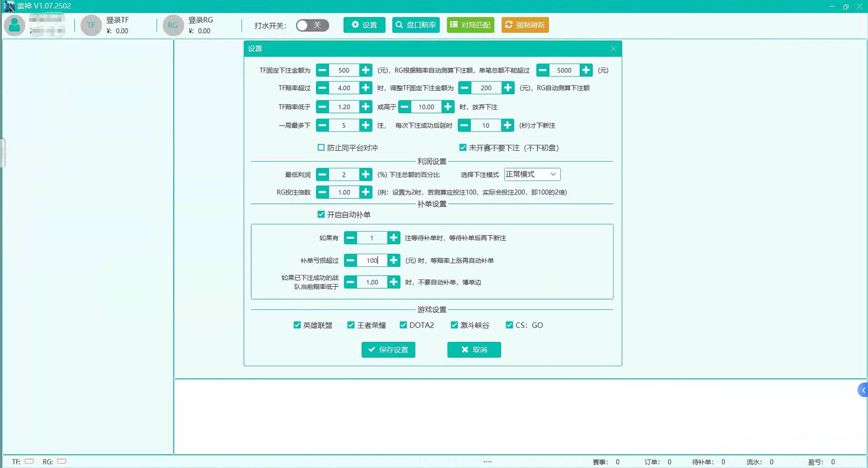Click the 补单亏损超过 input field
868x468 pixels.
[x=372, y=260]
